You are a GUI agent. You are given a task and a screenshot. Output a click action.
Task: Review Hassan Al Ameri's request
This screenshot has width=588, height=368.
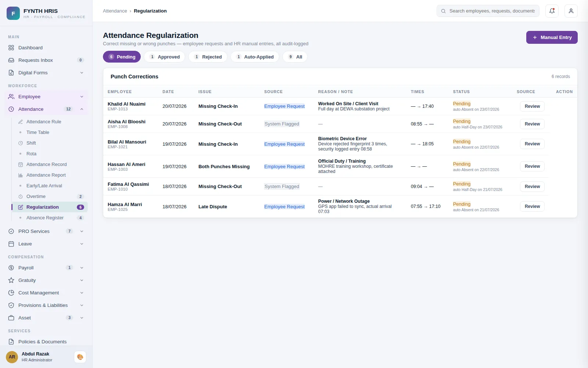532,166
